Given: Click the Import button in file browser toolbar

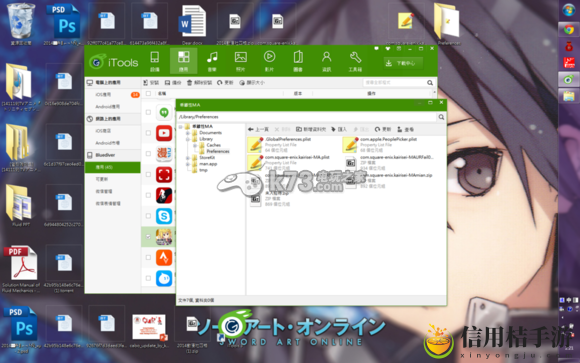Looking at the screenshot, I should tap(339, 130).
